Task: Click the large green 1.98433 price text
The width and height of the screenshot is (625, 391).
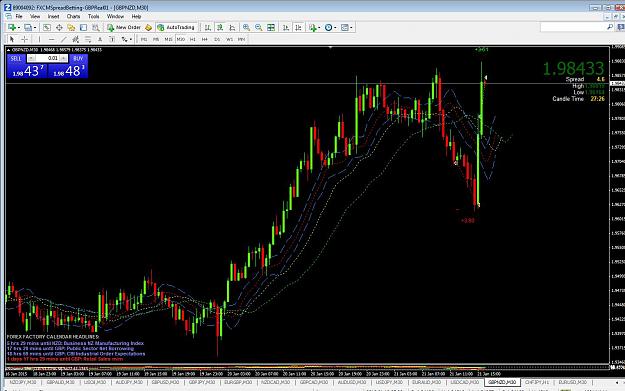Action: [x=573, y=69]
